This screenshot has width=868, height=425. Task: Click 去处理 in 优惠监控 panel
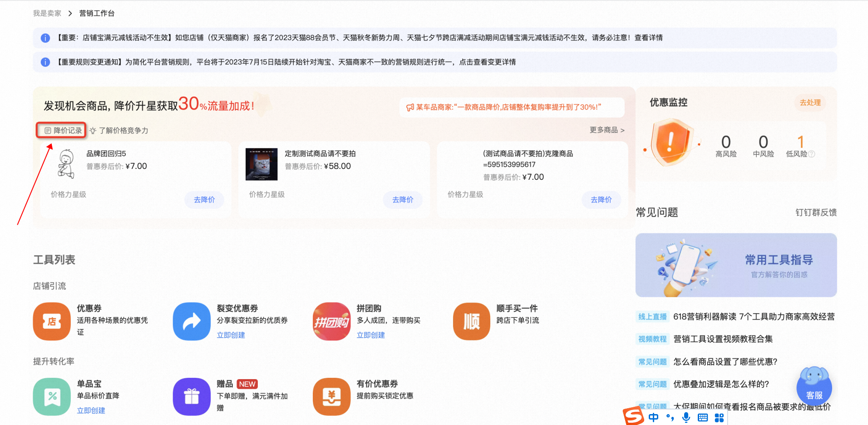(x=810, y=103)
